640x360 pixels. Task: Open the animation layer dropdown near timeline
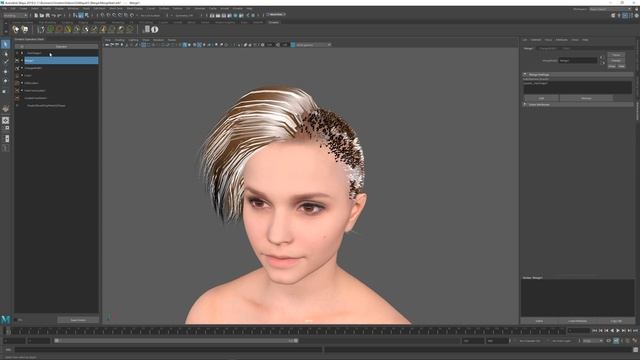point(562,340)
